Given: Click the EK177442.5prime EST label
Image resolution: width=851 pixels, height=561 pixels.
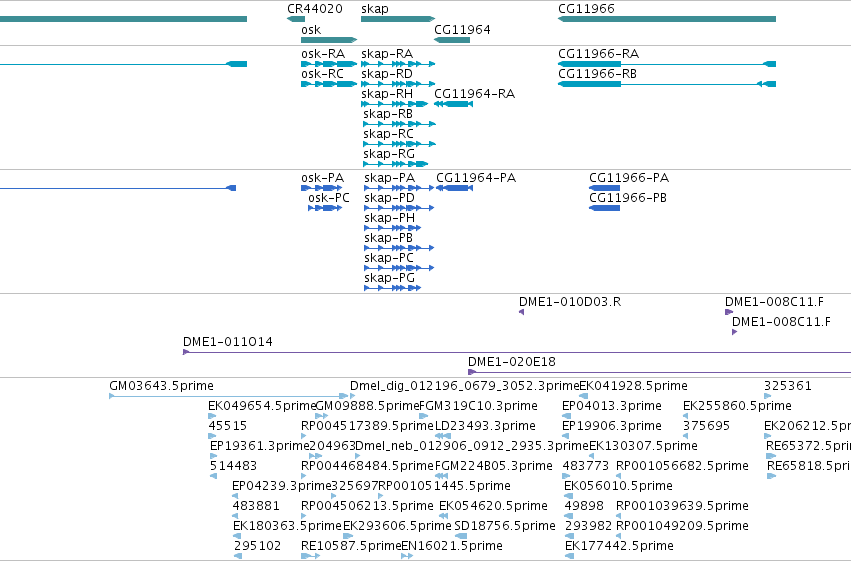Looking at the screenshot, I should pyautogui.click(x=619, y=546).
